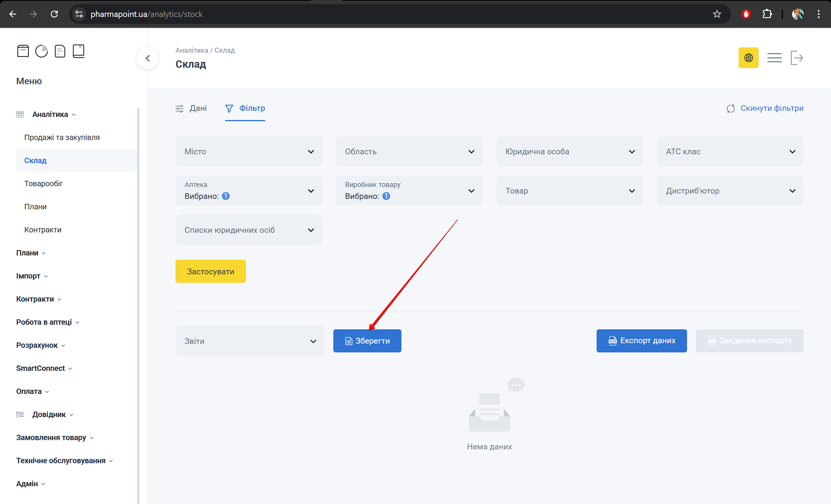
Task: Expand the Звіти dropdown
Action: 250,341
